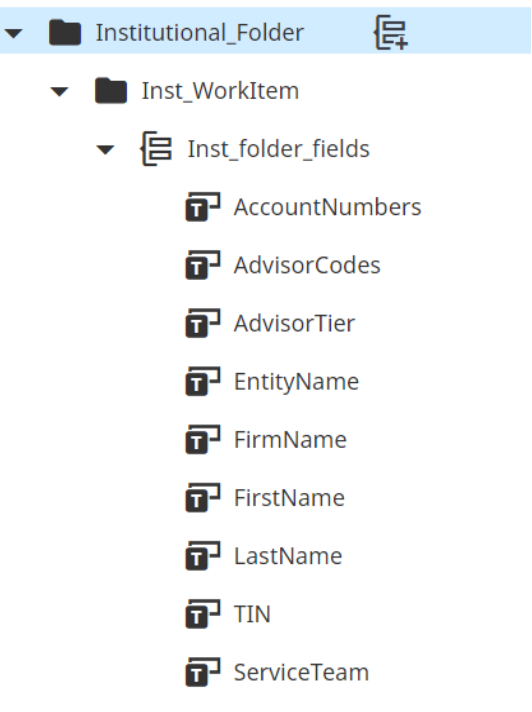Click the text field icon for AdvisorTier
Viewport: 532px width, 712px height.
202,323
